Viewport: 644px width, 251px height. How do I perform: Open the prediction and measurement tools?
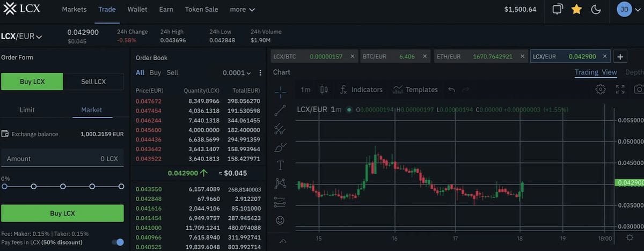pos(280,202)
